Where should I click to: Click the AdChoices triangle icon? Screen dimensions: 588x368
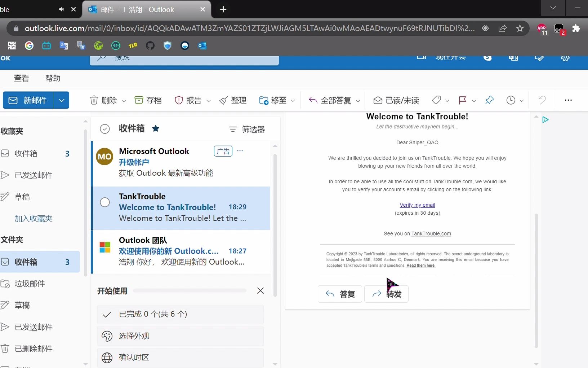pyautogui.click(x=545, y=119)
